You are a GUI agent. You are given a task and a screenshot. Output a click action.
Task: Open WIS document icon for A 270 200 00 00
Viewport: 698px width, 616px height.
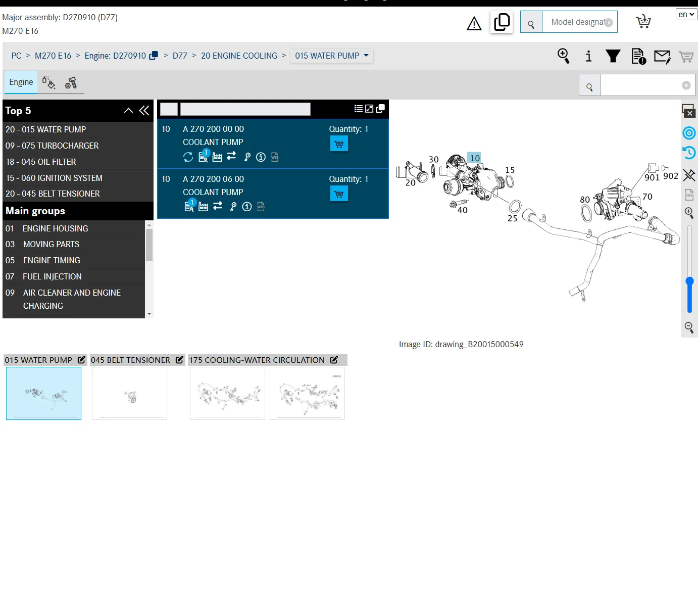pos(275,157)
